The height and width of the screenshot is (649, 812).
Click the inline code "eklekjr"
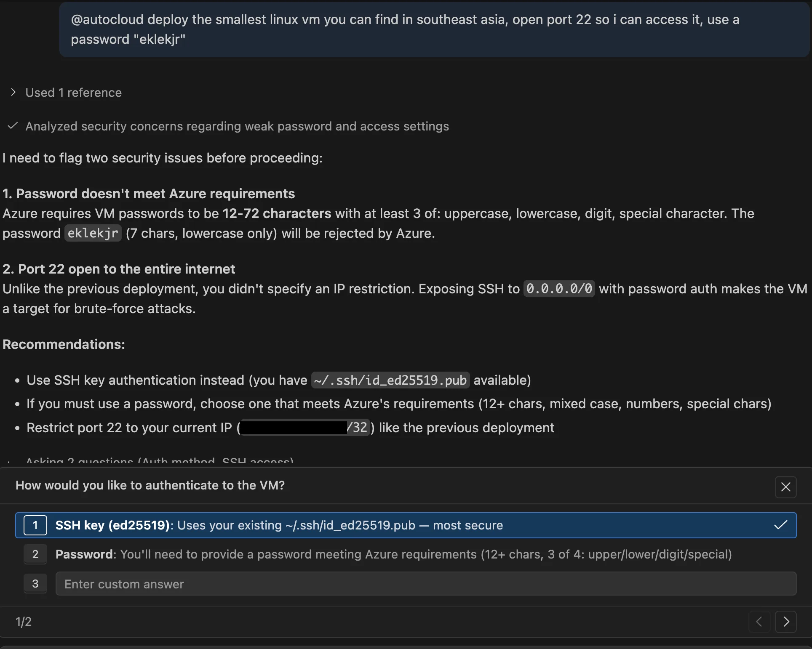pos(93,233)
